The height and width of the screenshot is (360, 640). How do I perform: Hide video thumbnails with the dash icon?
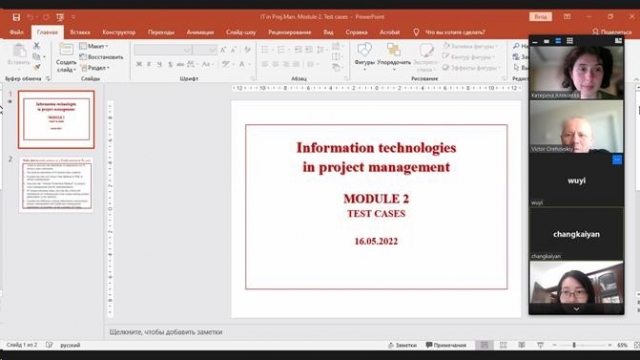535,41
